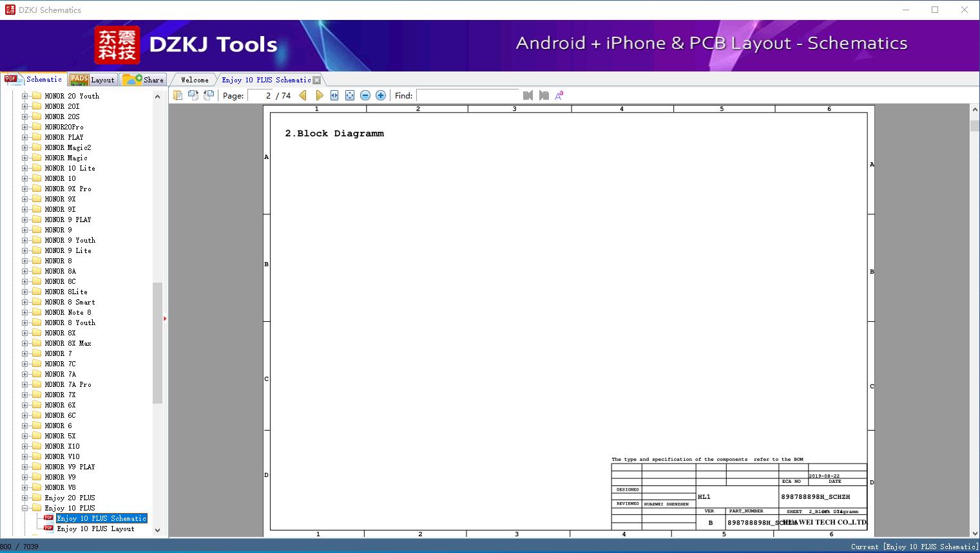Expand the HONOR 20I tree node

pos(25,106)
